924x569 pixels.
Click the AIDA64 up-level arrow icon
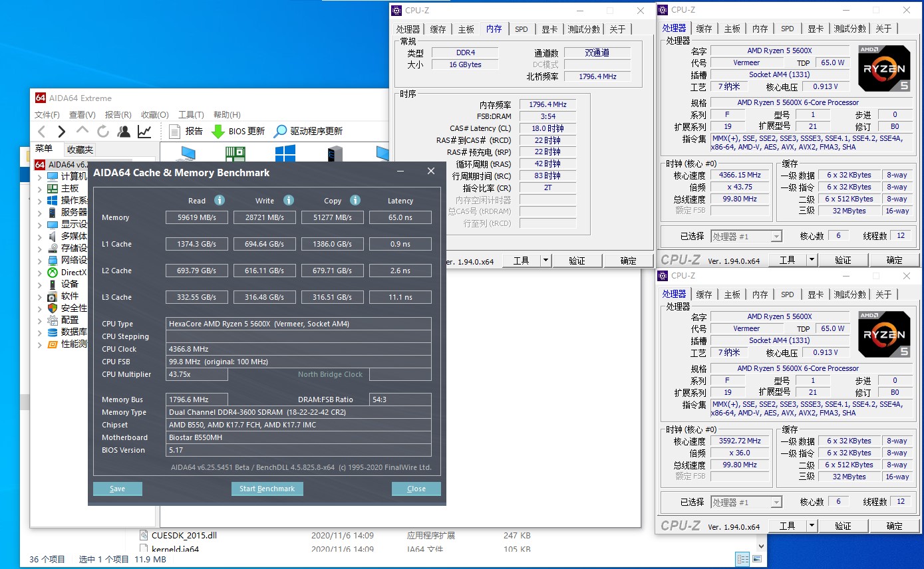82,130
